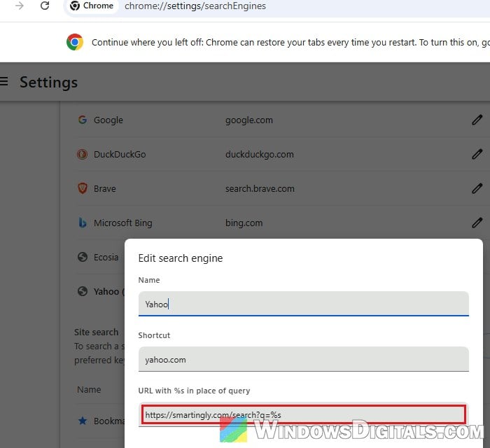Click the Name field containing Yahoo
Image resolution: width=490 pixels, height=448 pixels.
coord(303,304)
